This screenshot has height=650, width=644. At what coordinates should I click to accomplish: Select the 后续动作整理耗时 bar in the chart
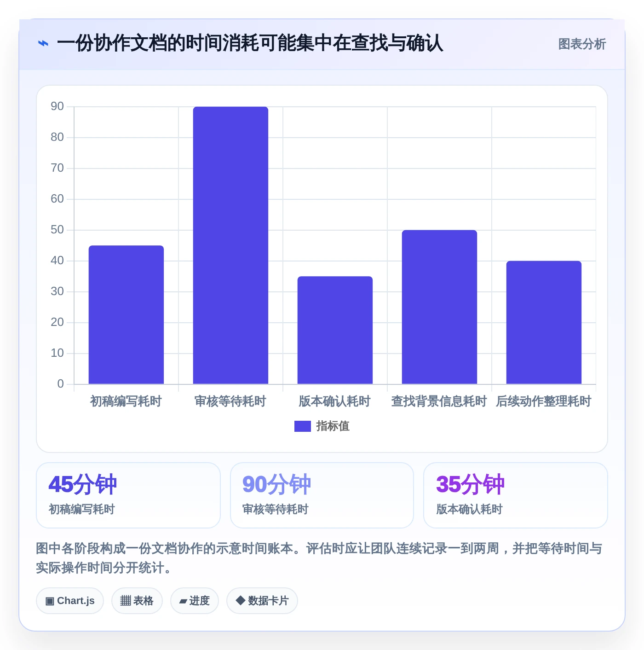[x=544, y=322]
